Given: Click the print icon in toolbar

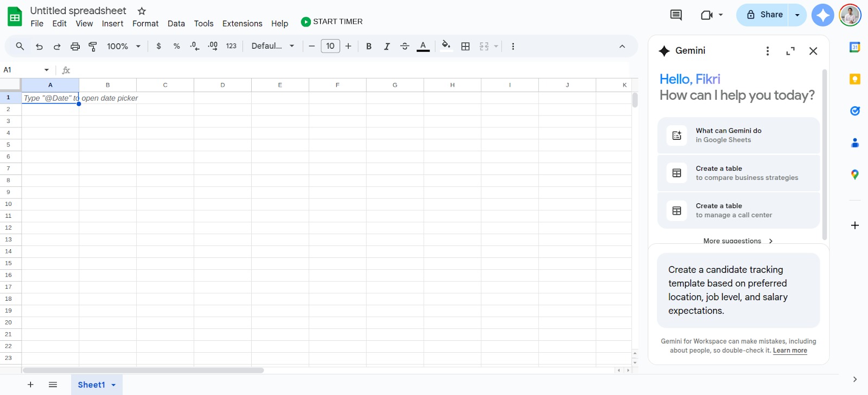Looking at the screenshot, I should tap(75, 47).
